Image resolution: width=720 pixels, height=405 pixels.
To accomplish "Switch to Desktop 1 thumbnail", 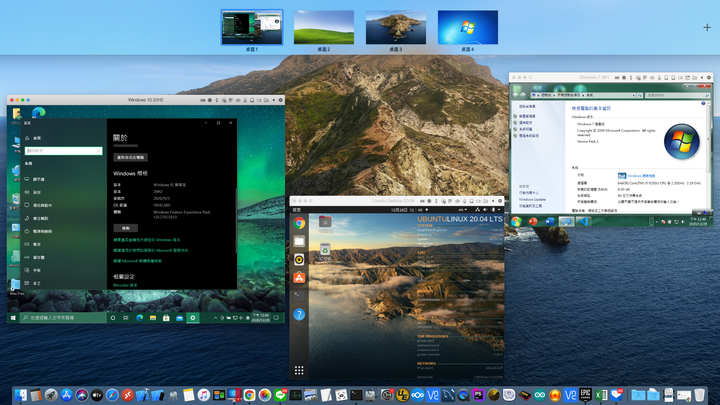I will pyautogui.click(x=252, y=28).
